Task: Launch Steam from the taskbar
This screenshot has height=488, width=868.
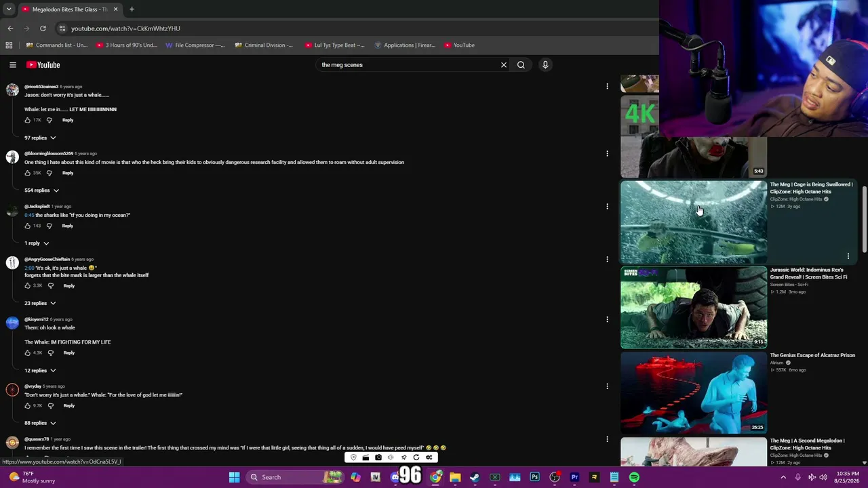Action: point(475,477)
